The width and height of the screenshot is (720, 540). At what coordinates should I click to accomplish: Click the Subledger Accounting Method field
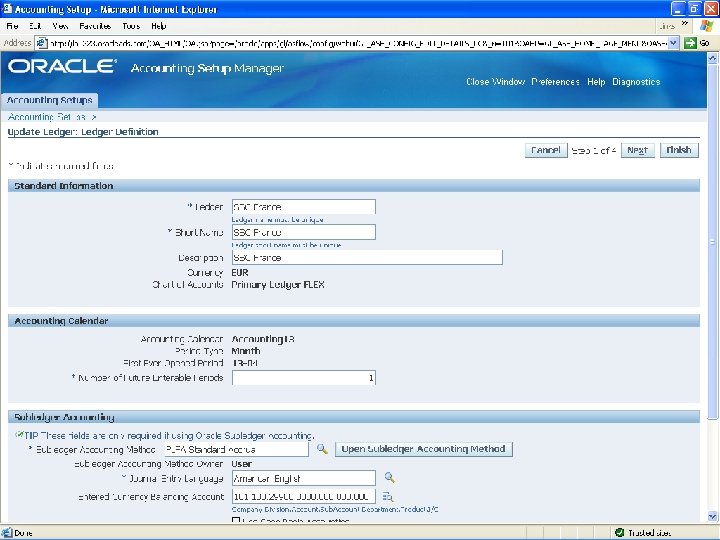pyautogui.click(x=236, y=449)
